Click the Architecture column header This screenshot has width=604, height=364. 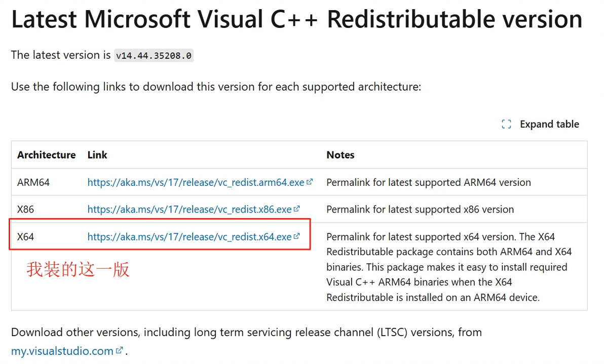pos(46,155)
